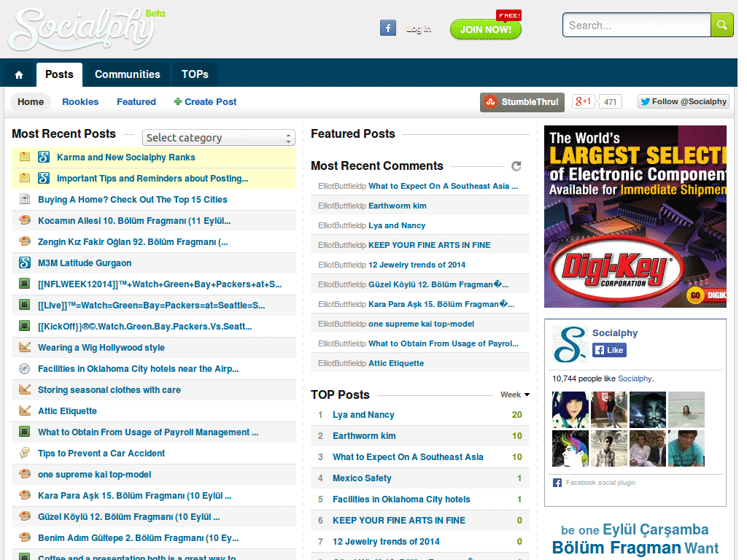Open comment link 12 Jewelry trends of 2014

point(417,265)
